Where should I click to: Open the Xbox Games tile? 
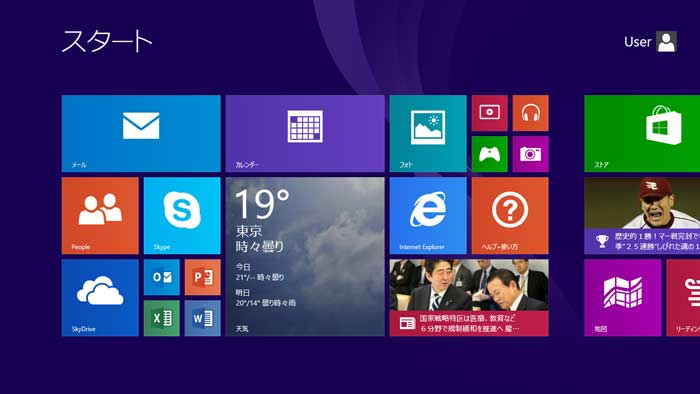[x=490, y=154]
